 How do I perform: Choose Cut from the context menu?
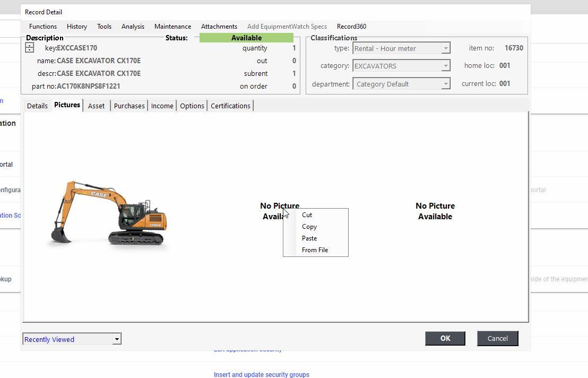pyautogui.click(x=315, y=215)
